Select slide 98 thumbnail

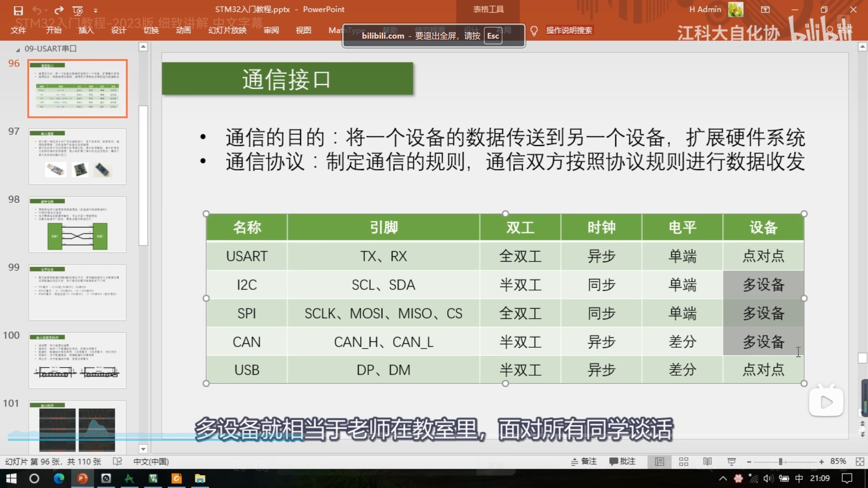click(77, 224)
